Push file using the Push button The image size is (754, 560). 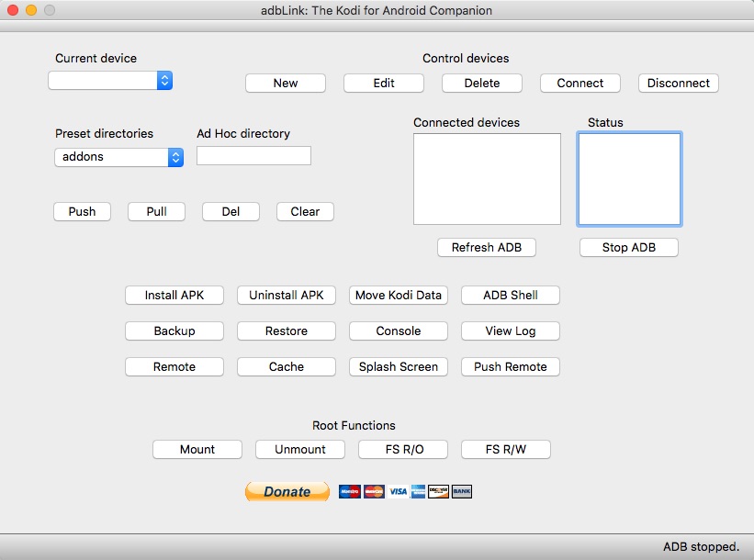point(82,211)
